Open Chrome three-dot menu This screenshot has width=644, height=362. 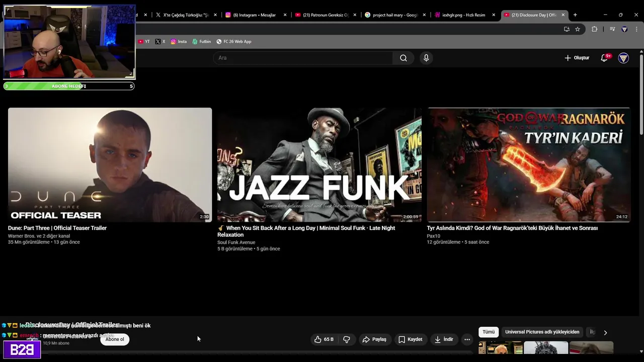(x=636, y=29)
